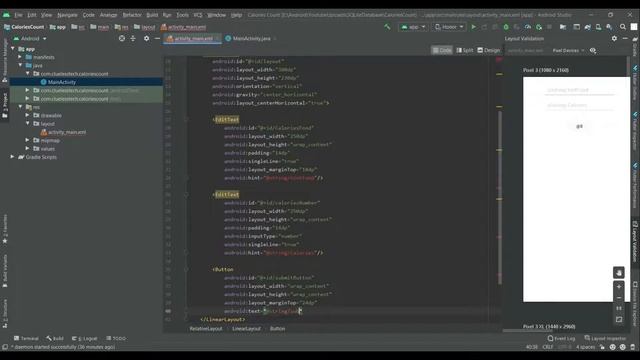Screen dimensions: 640x360
Task: Open the app run configuration dropdown
Action: [x=413, y=27]
